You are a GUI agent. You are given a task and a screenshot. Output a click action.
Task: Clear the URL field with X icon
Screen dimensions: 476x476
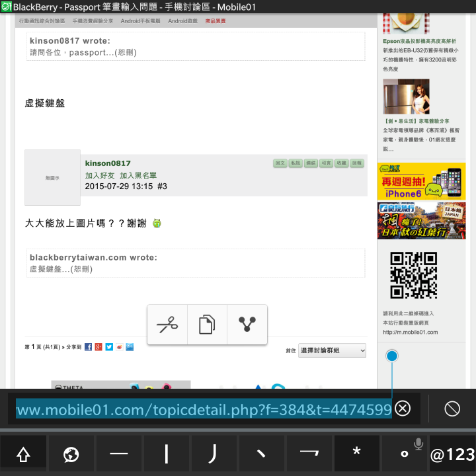pyautogui.click(x=403, y=409)
